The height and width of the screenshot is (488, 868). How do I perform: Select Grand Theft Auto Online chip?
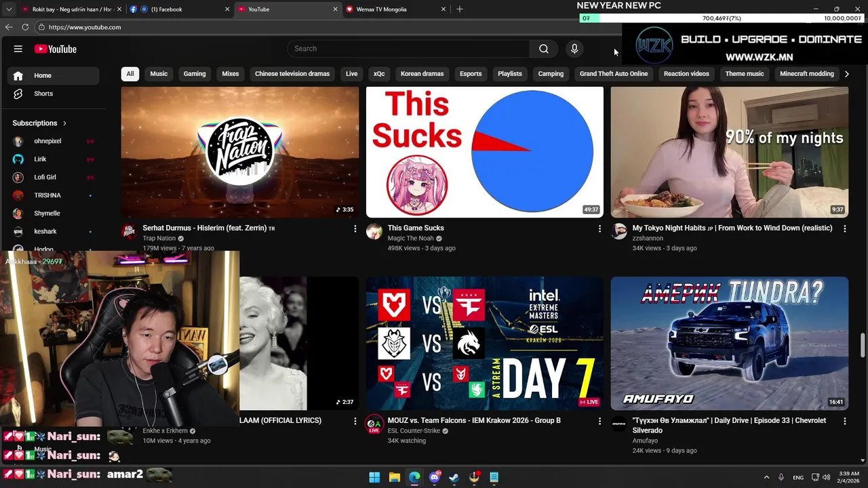click(614, 74)
